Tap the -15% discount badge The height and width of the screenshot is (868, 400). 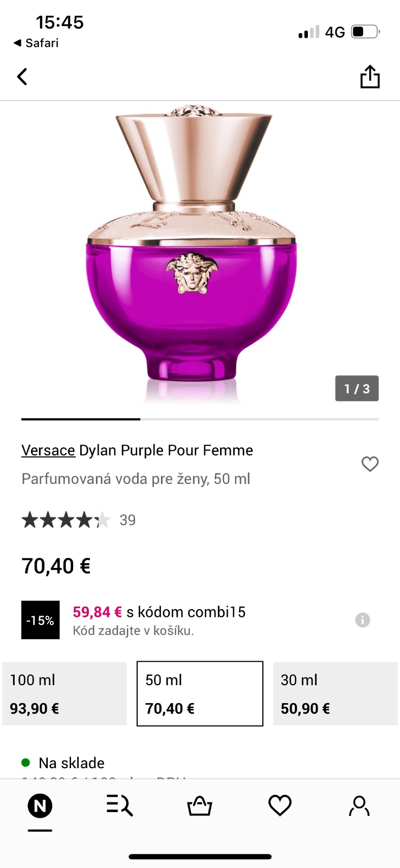(x=40, y=620)
